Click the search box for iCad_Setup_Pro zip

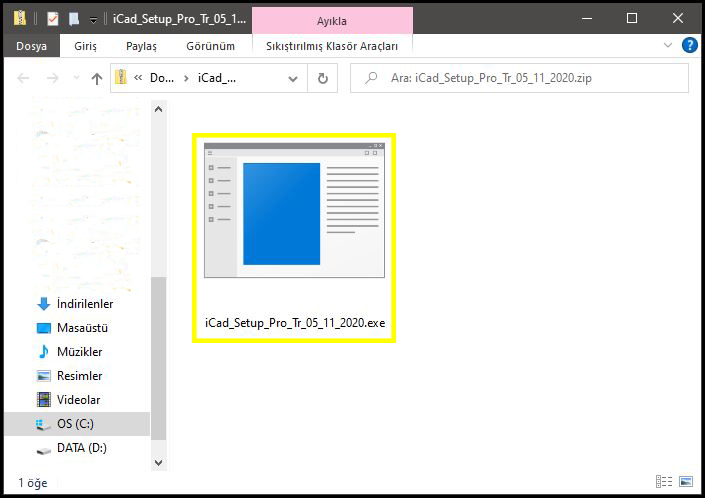[x=519, y=78]
